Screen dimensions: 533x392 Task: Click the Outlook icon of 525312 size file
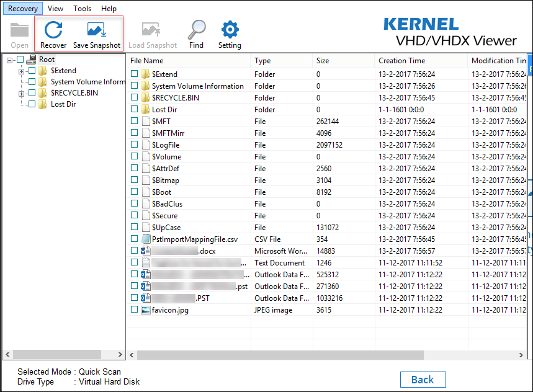(146, 275)
